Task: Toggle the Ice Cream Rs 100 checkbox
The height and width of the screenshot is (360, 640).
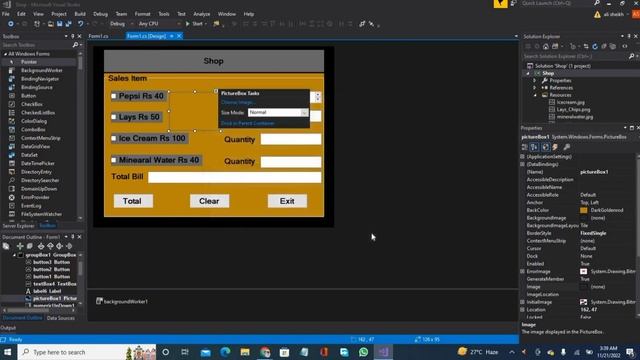Action: pyautogui.click(x=114, y=138)
